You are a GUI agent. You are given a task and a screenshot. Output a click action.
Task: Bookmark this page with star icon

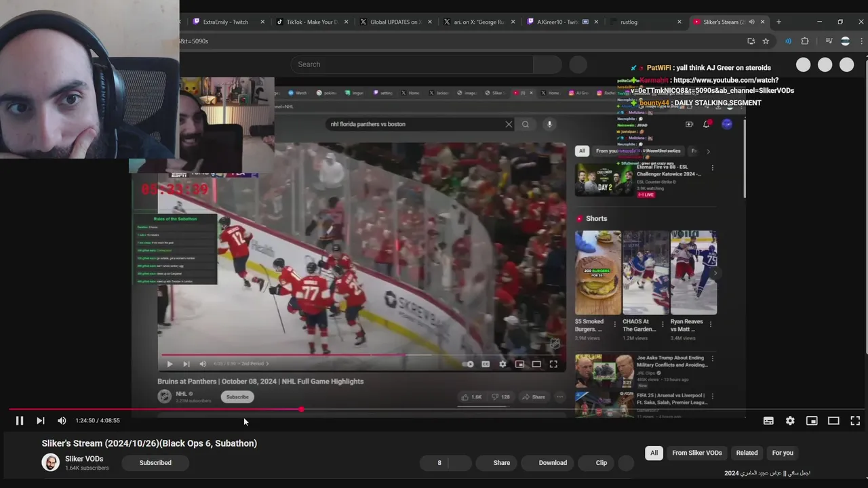766,41
